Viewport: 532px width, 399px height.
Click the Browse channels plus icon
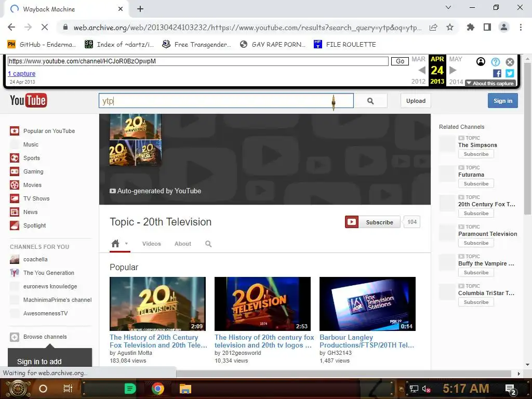(14, 337)
